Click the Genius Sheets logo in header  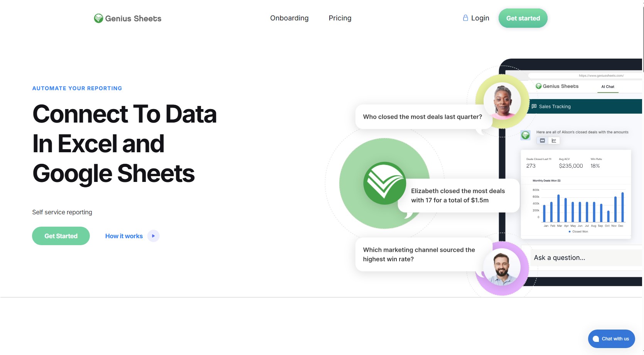coord(128,19)
